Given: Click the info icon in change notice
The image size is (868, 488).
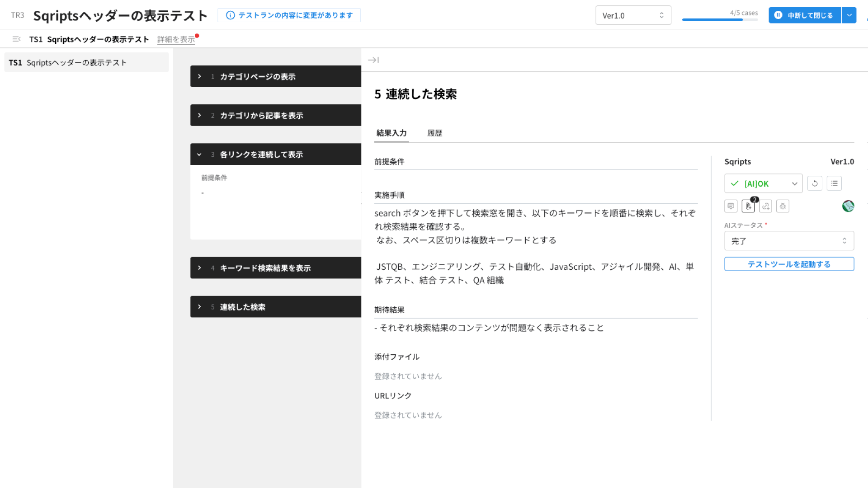Looking at the screenshot, I should 231,15.
